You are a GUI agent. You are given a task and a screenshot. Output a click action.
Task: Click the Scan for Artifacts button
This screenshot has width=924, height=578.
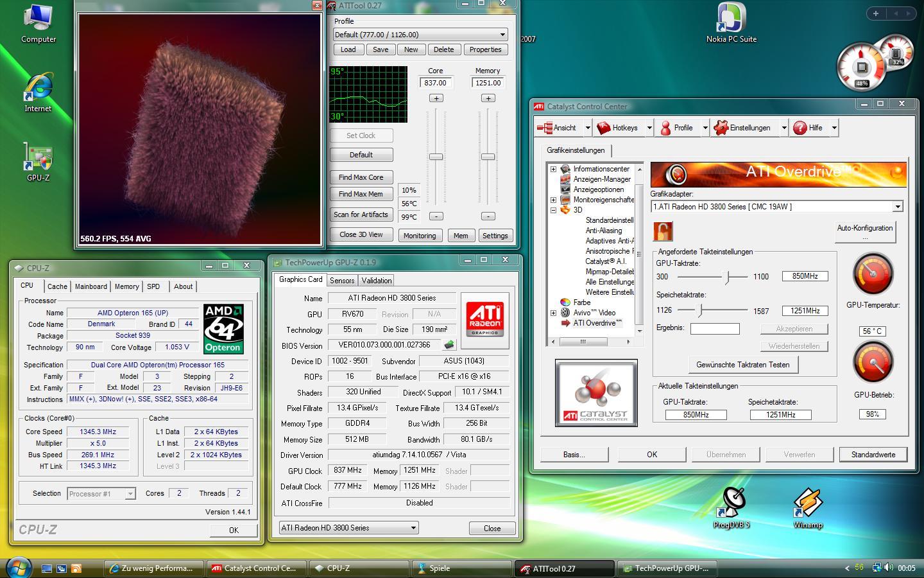(x=361, y=215)
